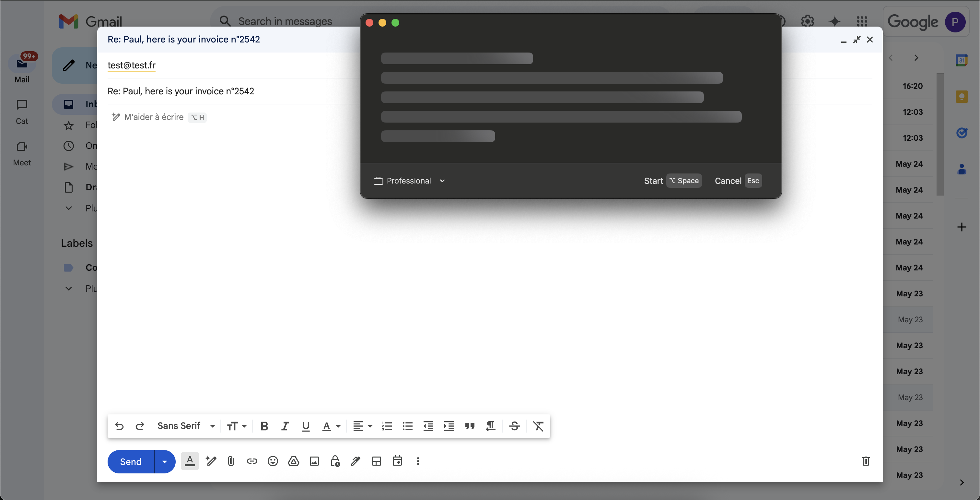Toggle italic formatting
This screenshot has width=980, height=500.
point(285,426)
